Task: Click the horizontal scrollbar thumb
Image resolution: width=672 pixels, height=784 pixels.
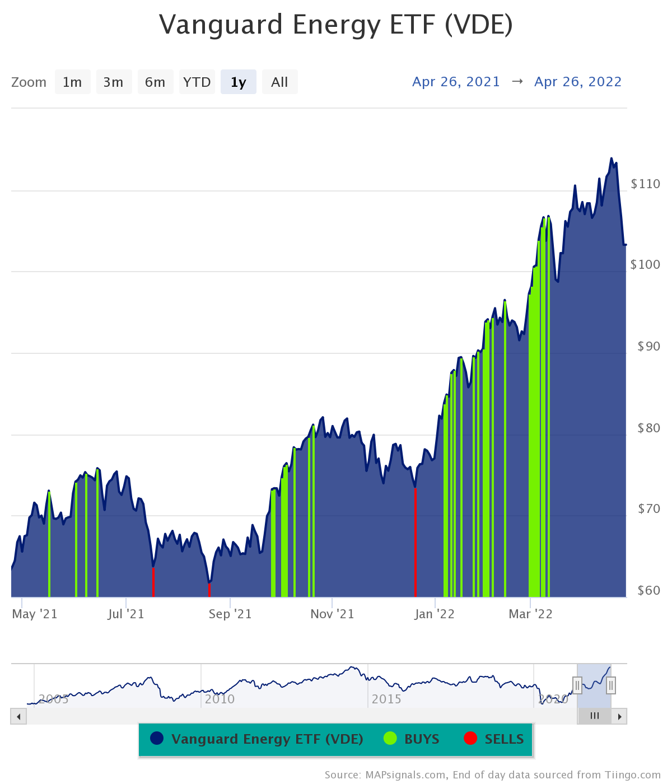Action: tap(594, 716)
